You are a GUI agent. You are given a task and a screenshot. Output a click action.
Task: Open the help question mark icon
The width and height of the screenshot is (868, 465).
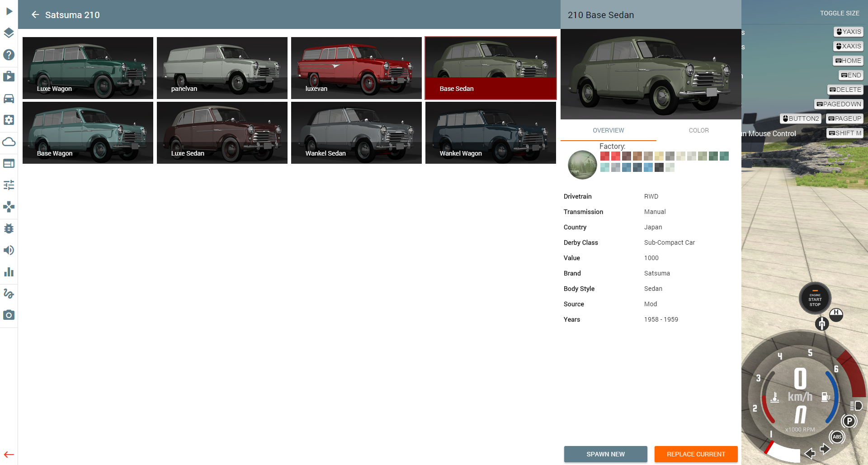[x=9, y=55]
